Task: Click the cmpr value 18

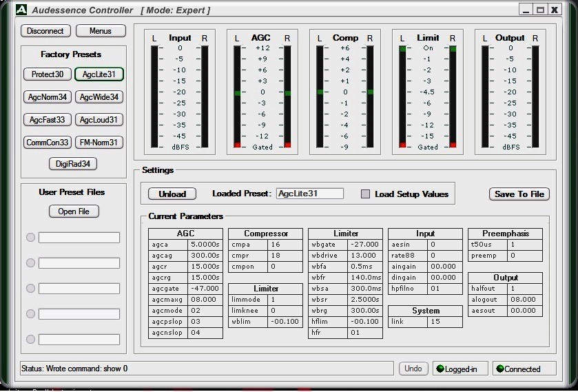Action: pos(285,256)
